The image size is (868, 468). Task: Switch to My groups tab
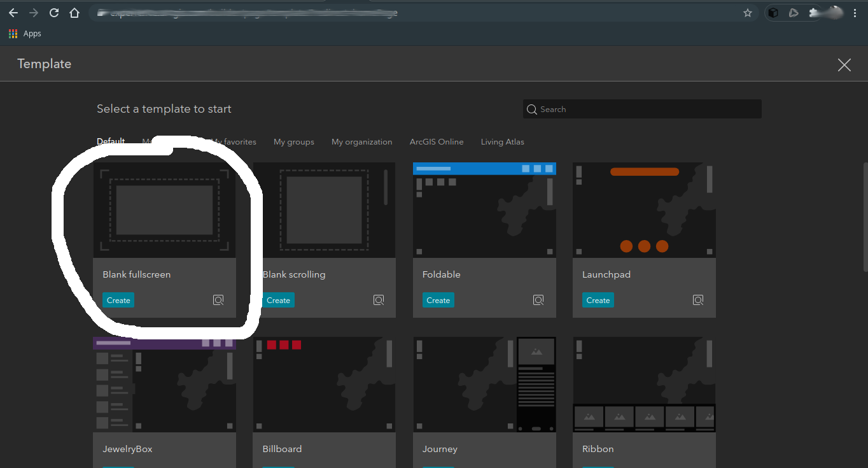[294, 142]
